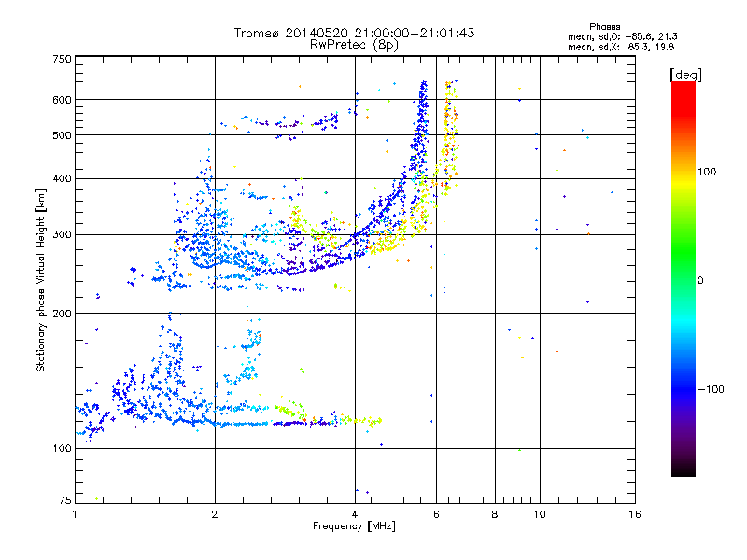
Task: Click the "500" height axis label
Action: click(x=62, y=135)
